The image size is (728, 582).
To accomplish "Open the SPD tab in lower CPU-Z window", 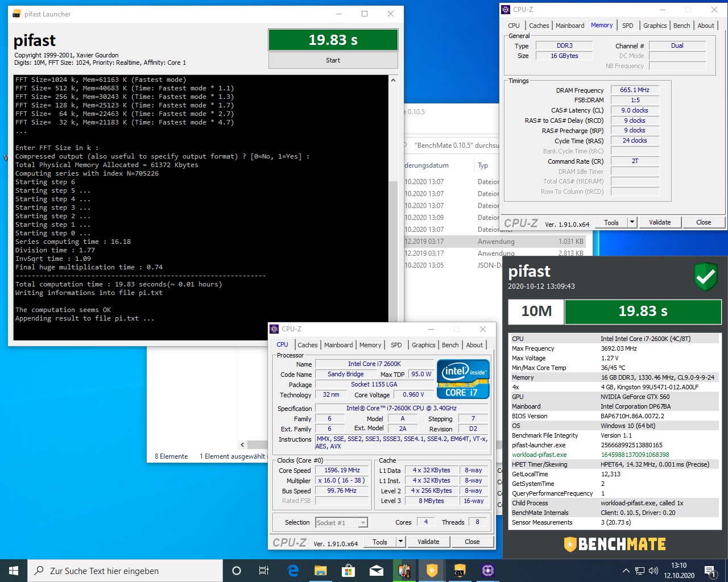I will point(396,345).
